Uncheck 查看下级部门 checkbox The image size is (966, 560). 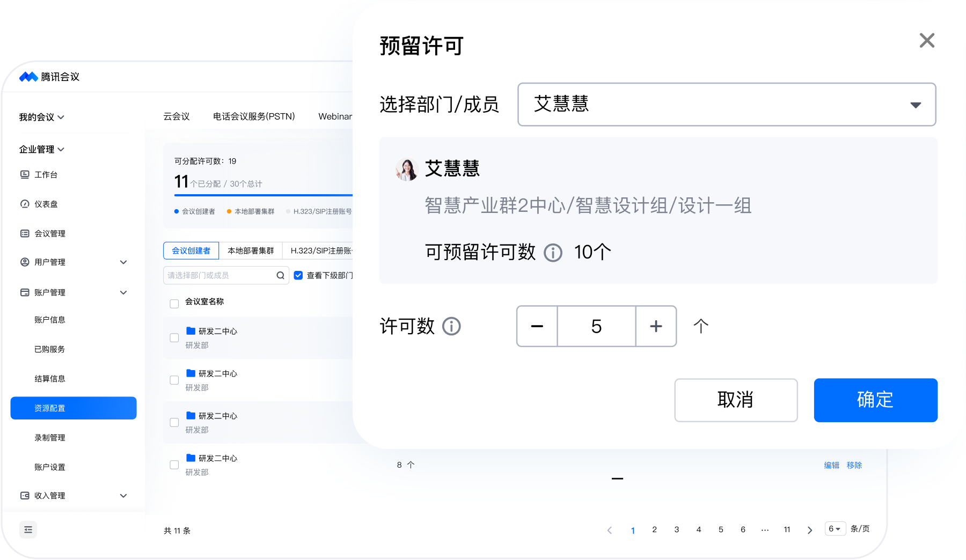[298, 276]
